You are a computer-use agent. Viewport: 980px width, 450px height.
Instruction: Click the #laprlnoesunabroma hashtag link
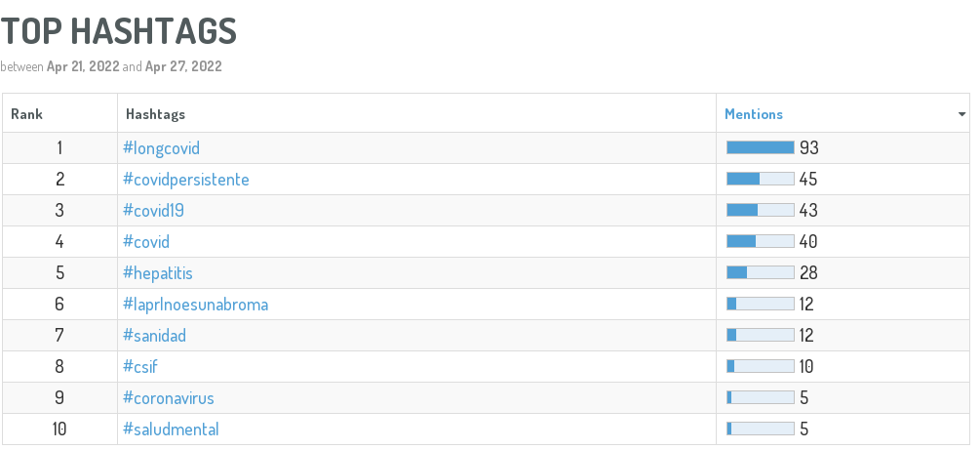click(195, 305)
